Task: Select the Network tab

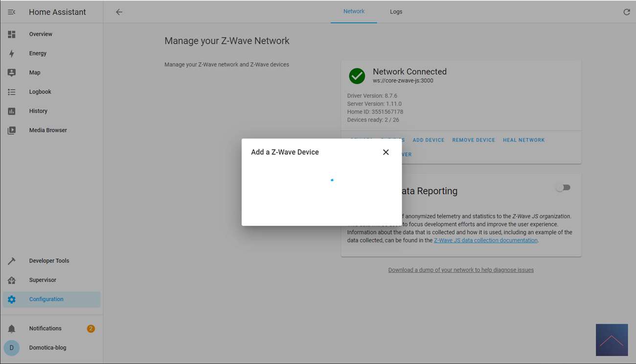Action: (354, 12)
